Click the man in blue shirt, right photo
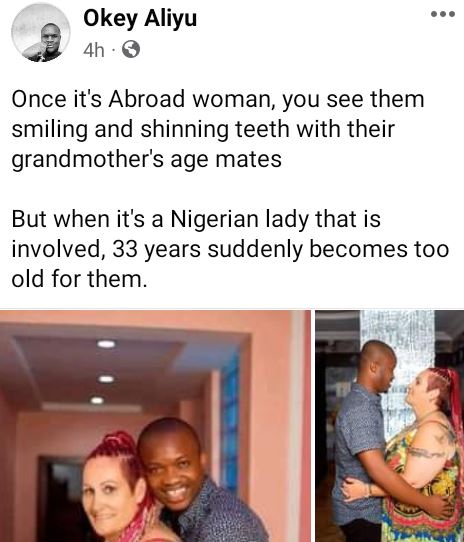This screenshot has height=542, width=464. [x=363, y=439]
